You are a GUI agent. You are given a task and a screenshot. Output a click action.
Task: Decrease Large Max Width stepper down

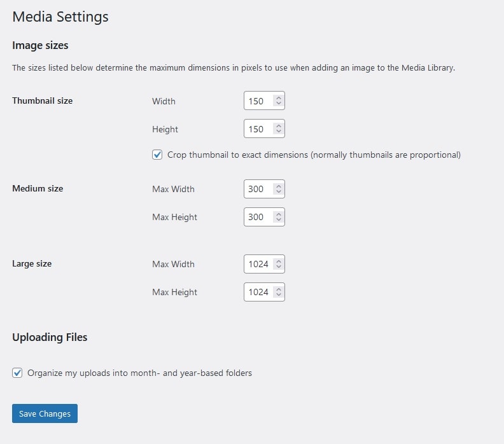278,267
